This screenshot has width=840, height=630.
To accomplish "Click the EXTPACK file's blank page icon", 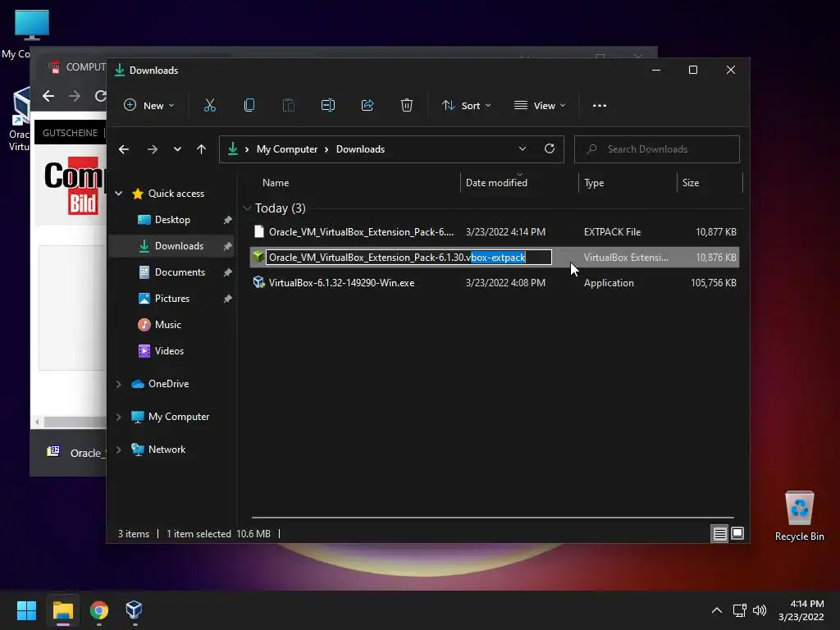I will (258, 231).
